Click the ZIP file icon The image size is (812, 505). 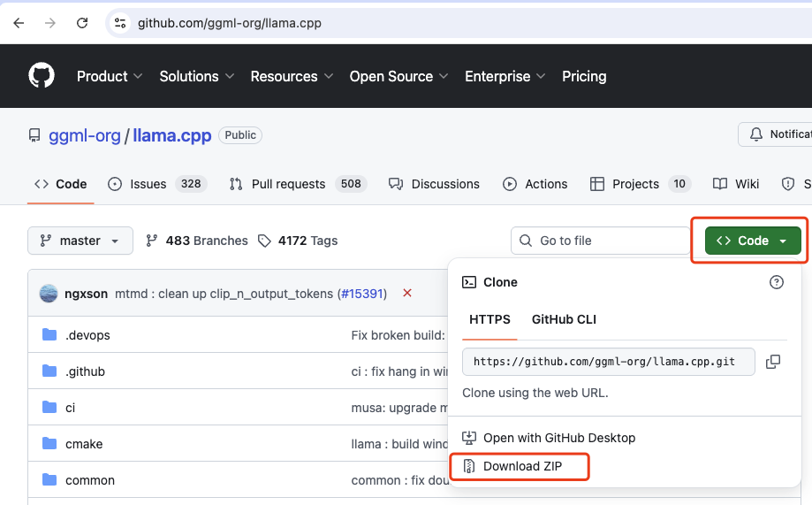(x=469, y=466)
